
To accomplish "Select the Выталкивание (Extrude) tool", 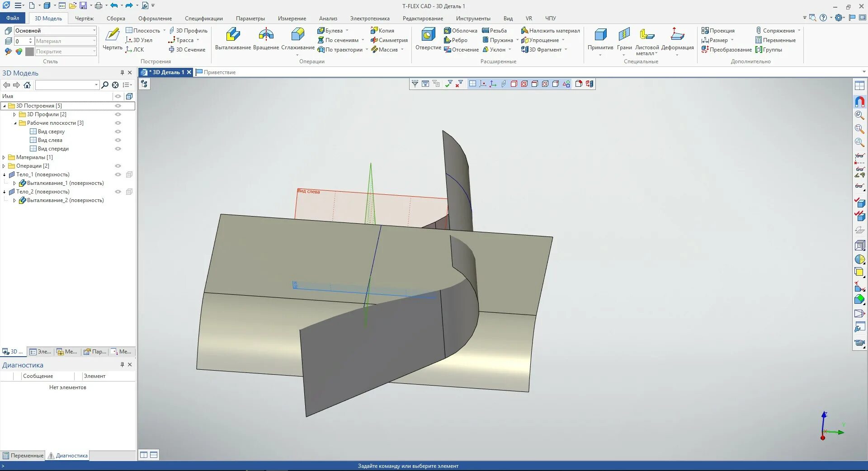I will point(233,39).
